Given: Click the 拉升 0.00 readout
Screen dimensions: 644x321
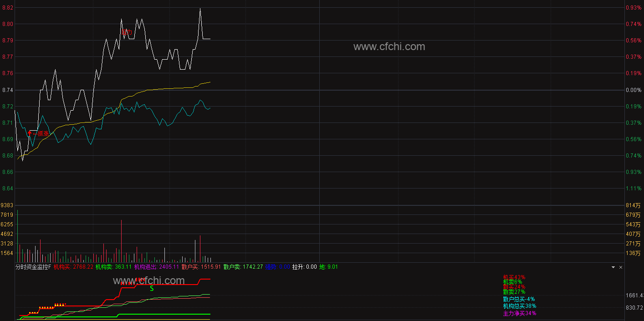Looking at the screenshot, I should click(304, 267).
